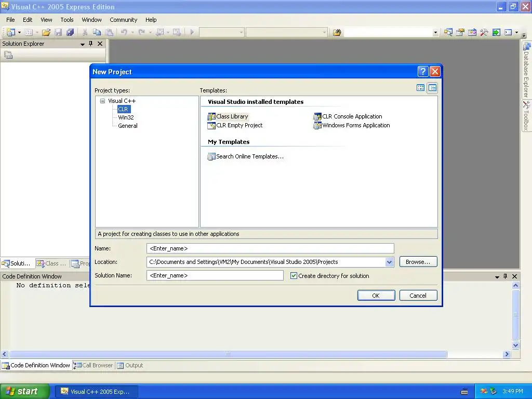
Task: Click the Find in Files binoculars icon
Action: 337,32
